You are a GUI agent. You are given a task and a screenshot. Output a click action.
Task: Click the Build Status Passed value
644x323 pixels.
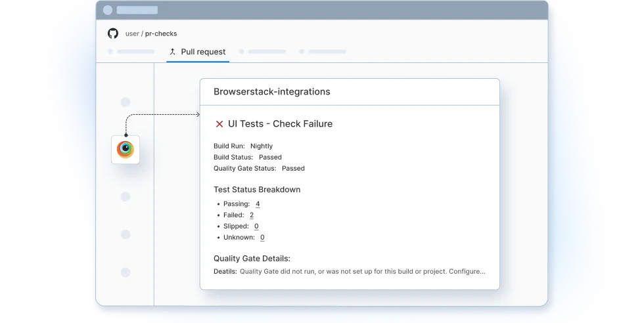click(270, 157)
